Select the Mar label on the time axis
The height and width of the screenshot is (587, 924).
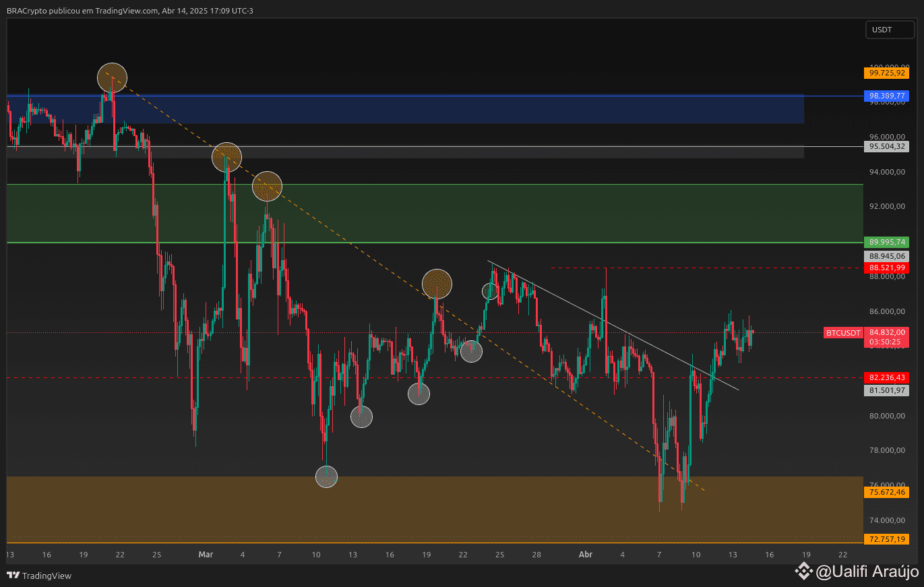coord(206,555)
